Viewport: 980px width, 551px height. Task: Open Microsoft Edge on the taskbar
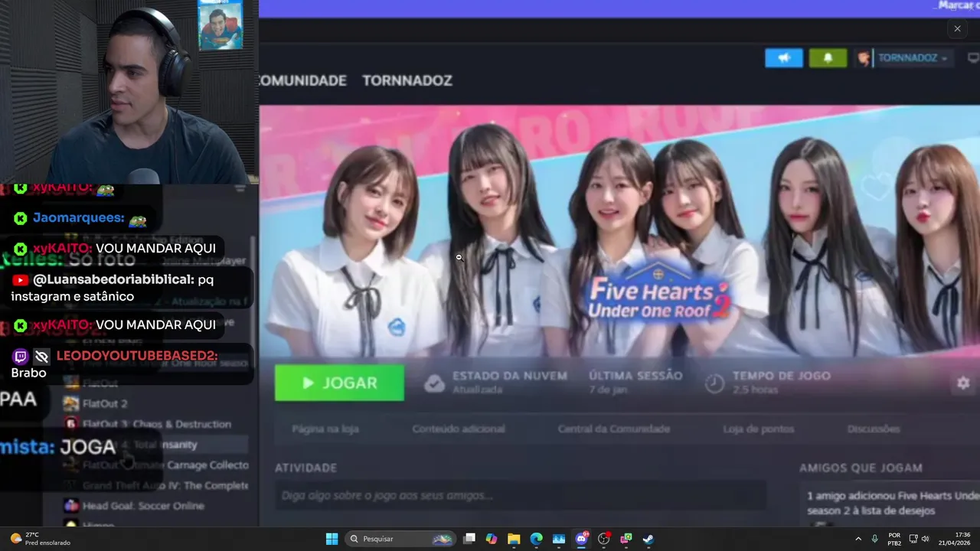pyautogui.click(x=536, y=539)
